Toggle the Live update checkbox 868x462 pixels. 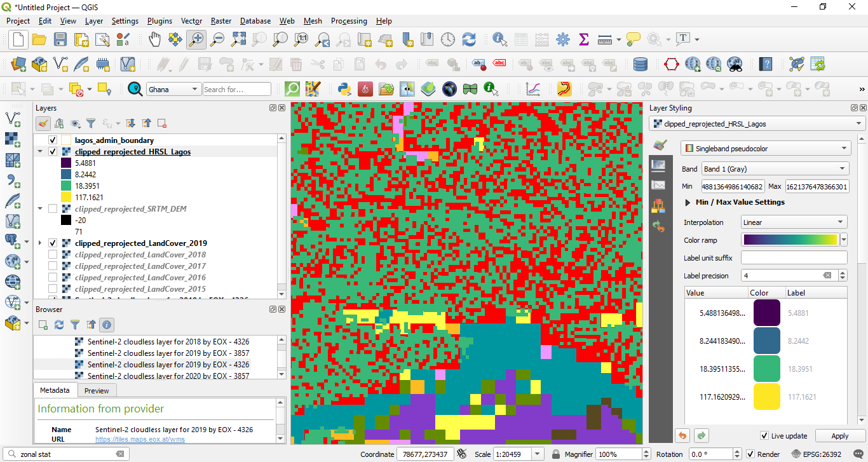point(764,436)
